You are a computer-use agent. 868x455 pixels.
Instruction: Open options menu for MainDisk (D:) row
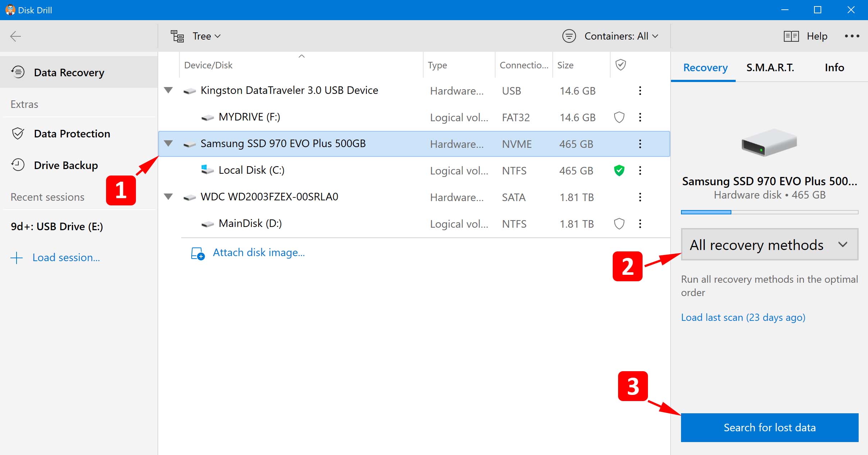click(640, 224)
